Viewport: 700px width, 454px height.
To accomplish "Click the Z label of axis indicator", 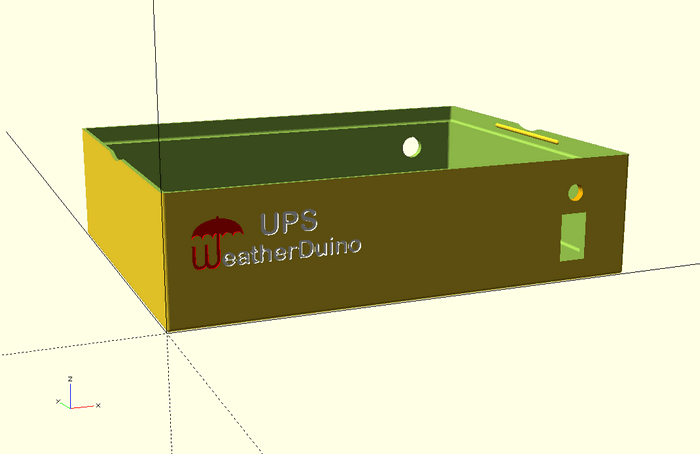I will 69,379.
